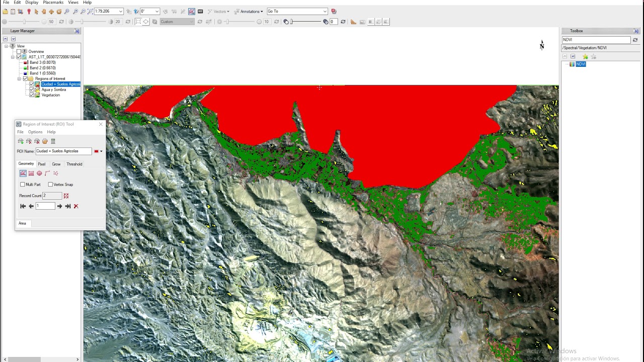The width and height of the screenshot is (644, 362).
Task: Go to first record arrow
Action: click(x=23, y=206)
